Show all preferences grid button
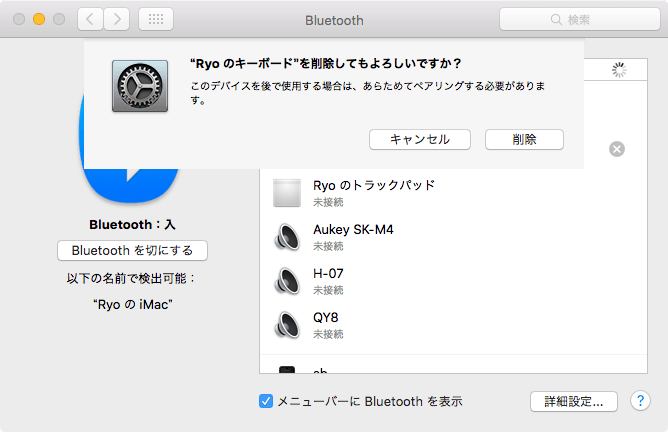This screenshot has width=668, height=432. click(x=155, y=19)
